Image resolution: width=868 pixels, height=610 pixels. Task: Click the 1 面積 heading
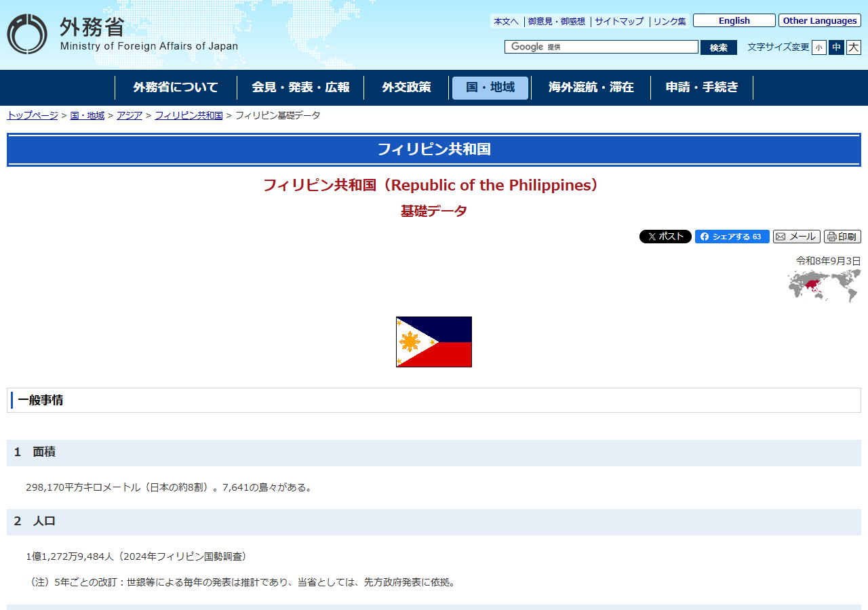coord(434,453)
